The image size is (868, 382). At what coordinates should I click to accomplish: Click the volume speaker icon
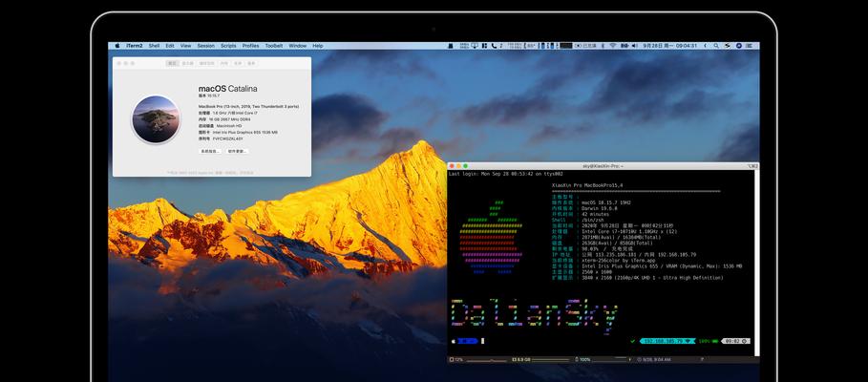[634, 46]
